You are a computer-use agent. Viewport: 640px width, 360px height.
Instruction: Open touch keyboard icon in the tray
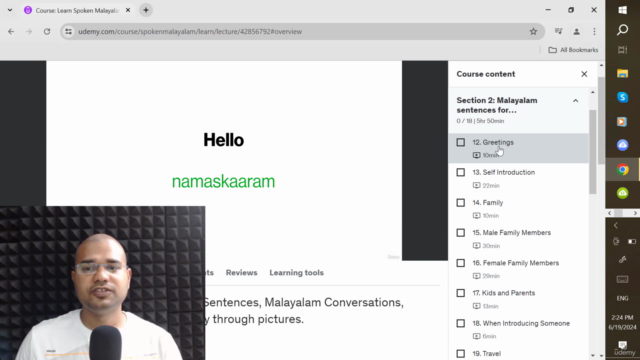coord(622,279)
